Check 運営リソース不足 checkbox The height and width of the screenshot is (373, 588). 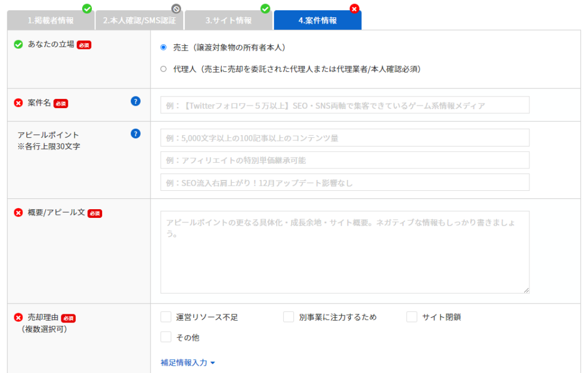point(166,317)
